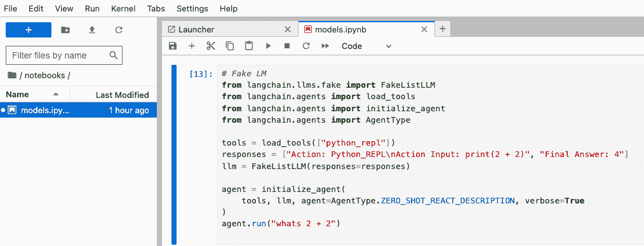Open the Settings menu

(192, 8)
